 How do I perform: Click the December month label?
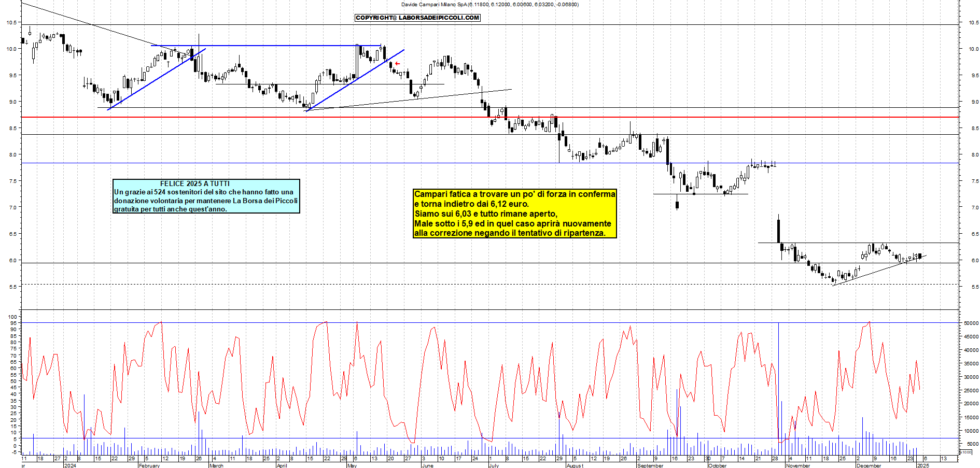pyautogui.click(x=869, y=465)
